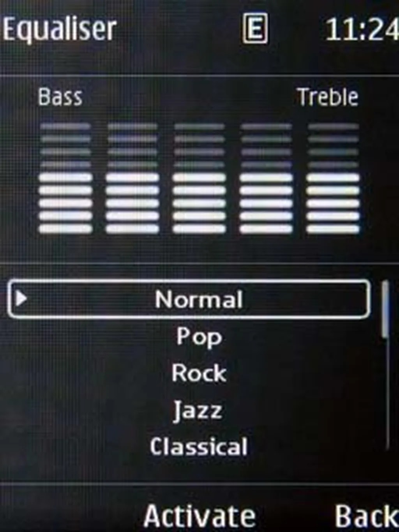
Task: Select the Normal equaliser preset
Action: coord(188,299)
